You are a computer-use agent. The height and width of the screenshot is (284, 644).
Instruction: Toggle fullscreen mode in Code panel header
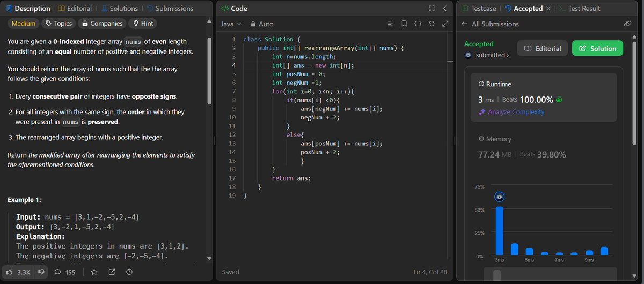click(430, 9)
